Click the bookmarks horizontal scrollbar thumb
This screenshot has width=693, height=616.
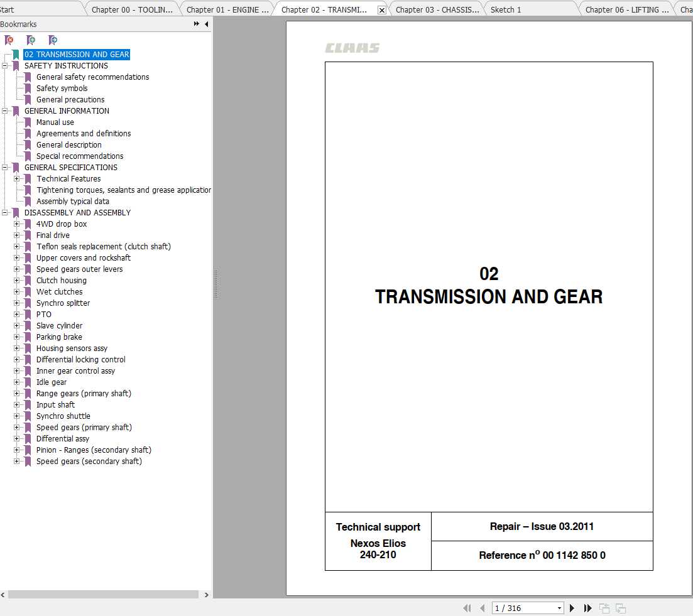point(103,595)
